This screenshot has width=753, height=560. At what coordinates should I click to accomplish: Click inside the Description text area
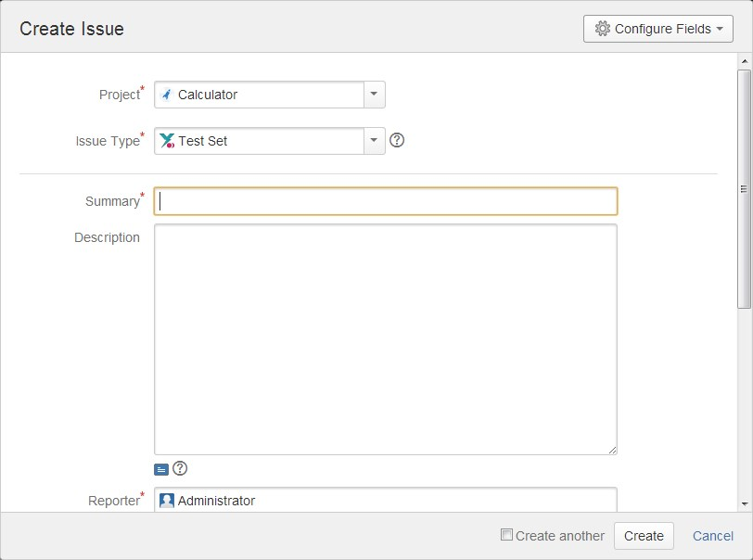[386, 339]
